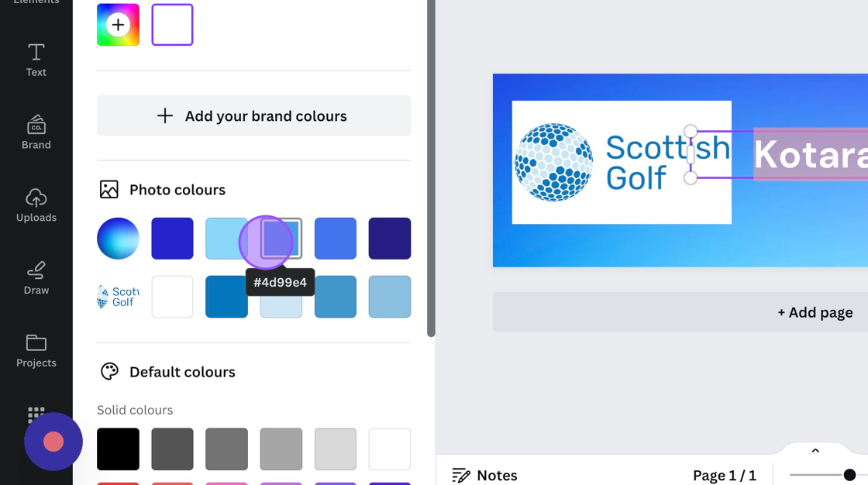Click the rainbow add new colour button

tap(118, 25)
